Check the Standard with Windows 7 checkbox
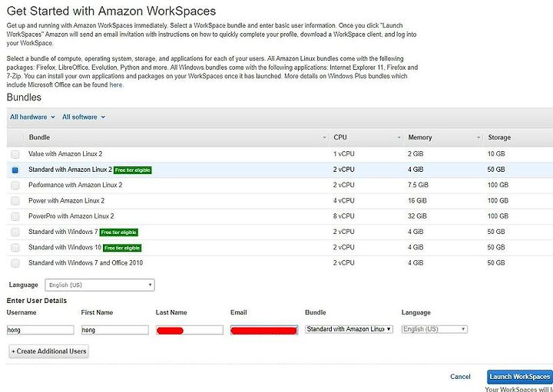The height and width of the screenshot is (392, 553). (x=15, y=232)
